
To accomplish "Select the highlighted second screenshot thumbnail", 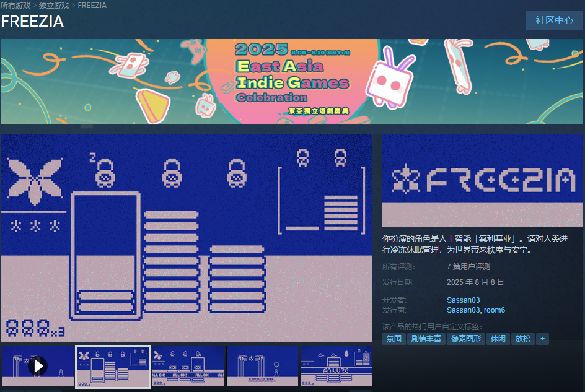I will (113, 366).
